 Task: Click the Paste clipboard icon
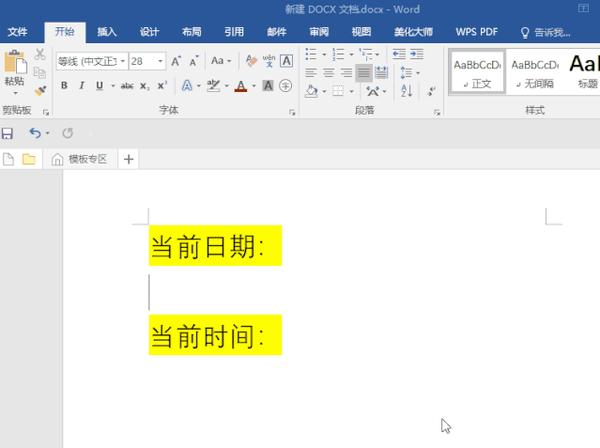15,62
